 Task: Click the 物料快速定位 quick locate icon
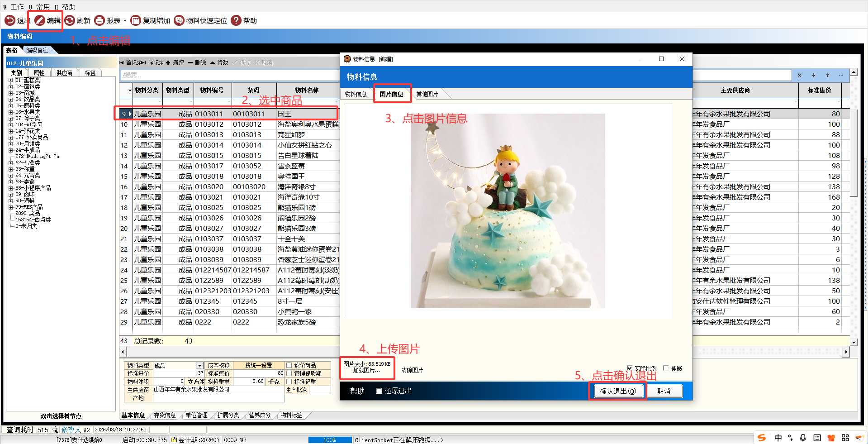pos(179,20)
